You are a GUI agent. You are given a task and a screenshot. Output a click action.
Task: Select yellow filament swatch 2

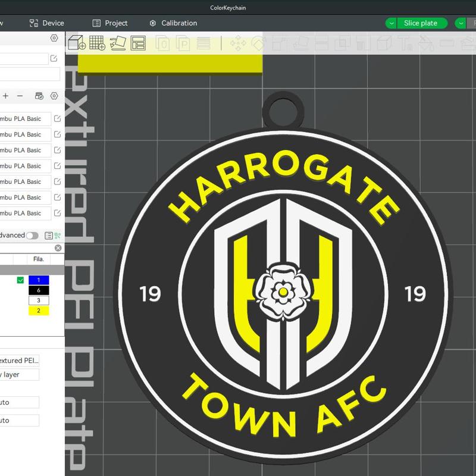(39, 311)
